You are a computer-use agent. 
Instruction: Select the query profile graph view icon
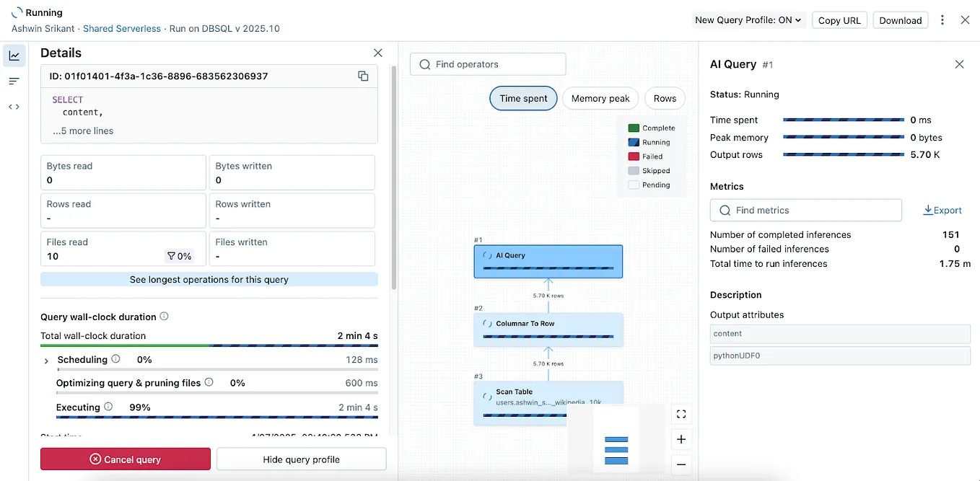[14, 56]
